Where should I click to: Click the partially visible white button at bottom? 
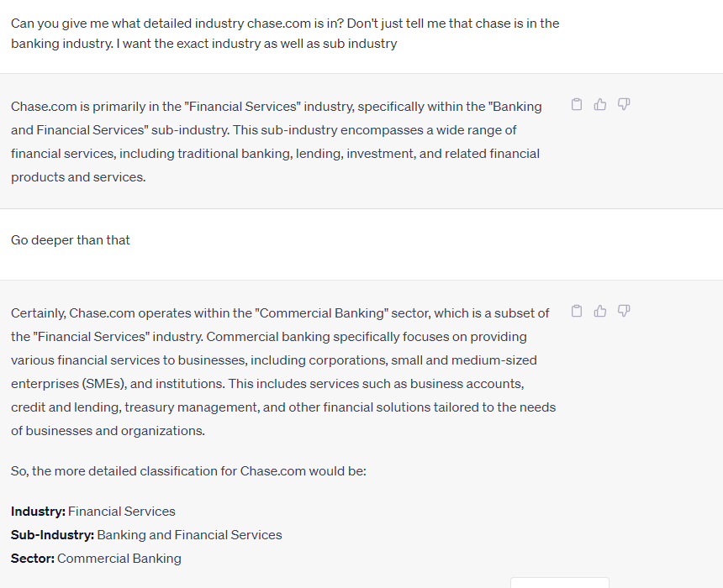pos(559,582)
